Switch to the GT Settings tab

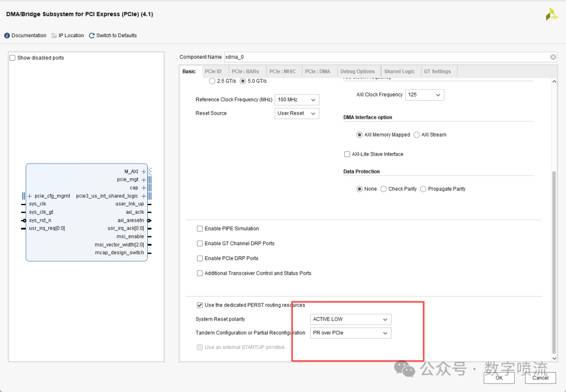click(437, 71)
